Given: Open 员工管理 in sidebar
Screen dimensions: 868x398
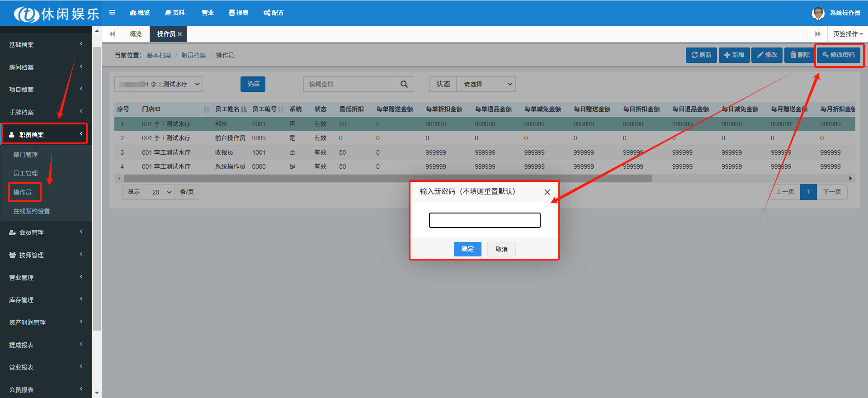Looking at the screenshot, I should [26, 173].
